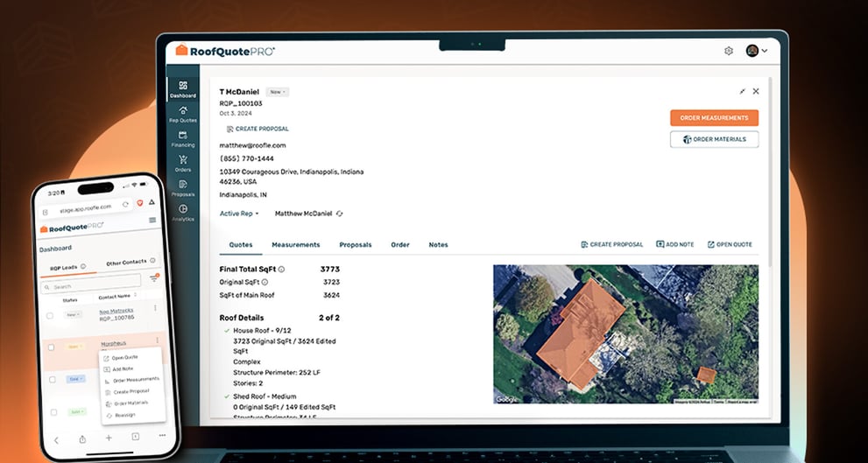Screen dimensions: 868x463
Task: Click the aerial roof map image
Action: [x=625, y=334]
